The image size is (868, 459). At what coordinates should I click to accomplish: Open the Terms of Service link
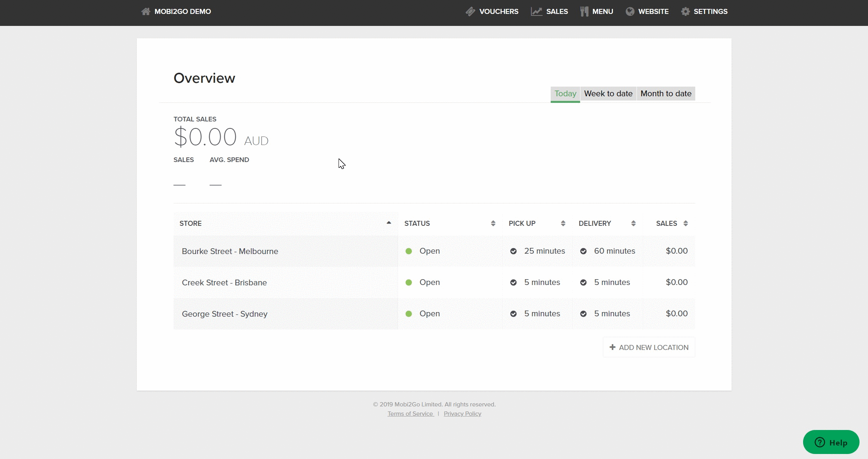[410, 414]
